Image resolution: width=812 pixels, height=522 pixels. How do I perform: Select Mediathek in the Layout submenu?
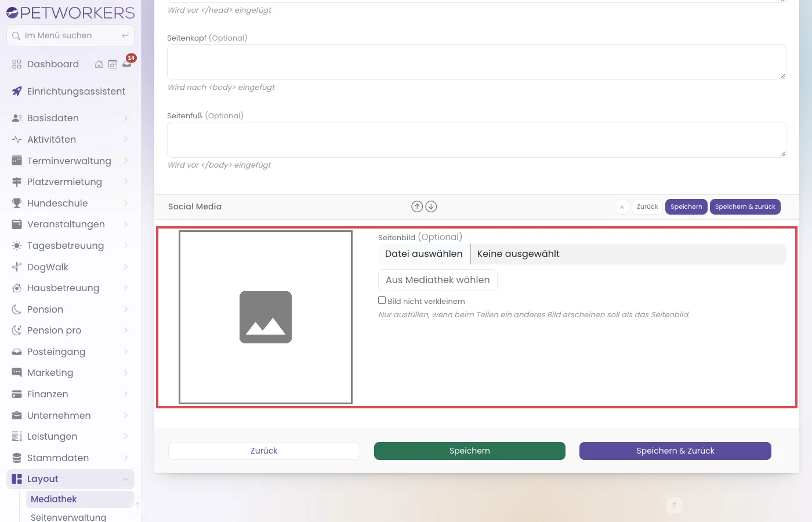(x=80, y=499)
